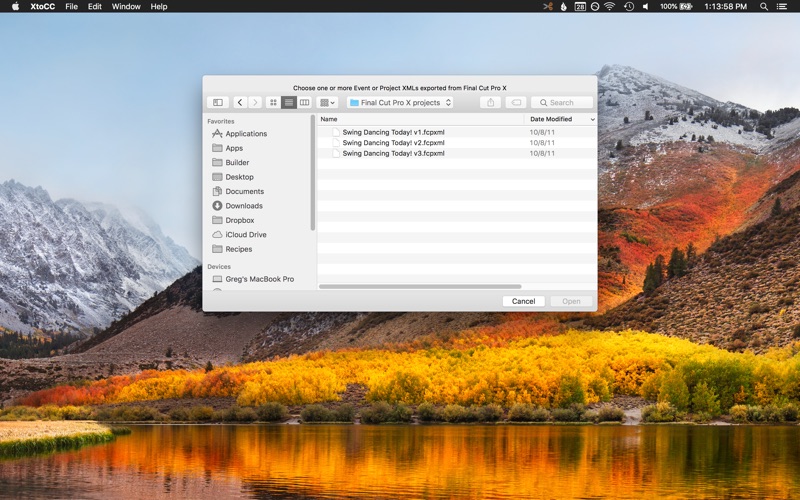Switch to column view in file dialog
This screenshot has height=500, width=800.
305,103
